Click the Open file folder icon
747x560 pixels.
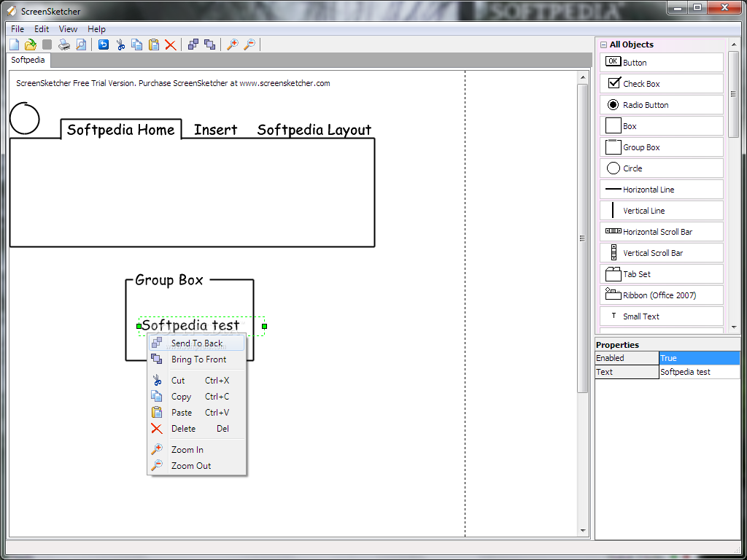pos(31,44)
